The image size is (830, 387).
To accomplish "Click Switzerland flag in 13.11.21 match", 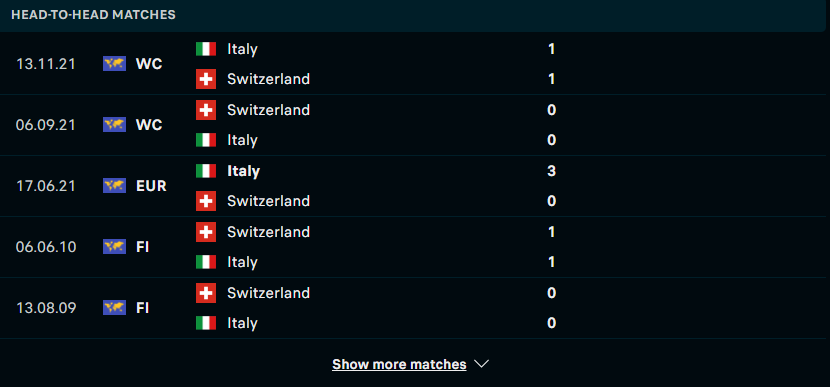I will click(206, 79).
